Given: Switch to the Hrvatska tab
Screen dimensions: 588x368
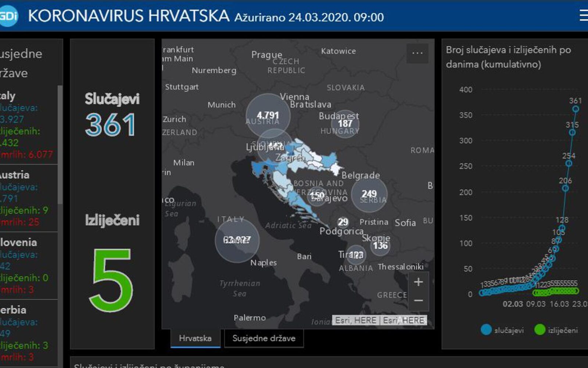Looking at the screenshot, I should coord(195,338).
